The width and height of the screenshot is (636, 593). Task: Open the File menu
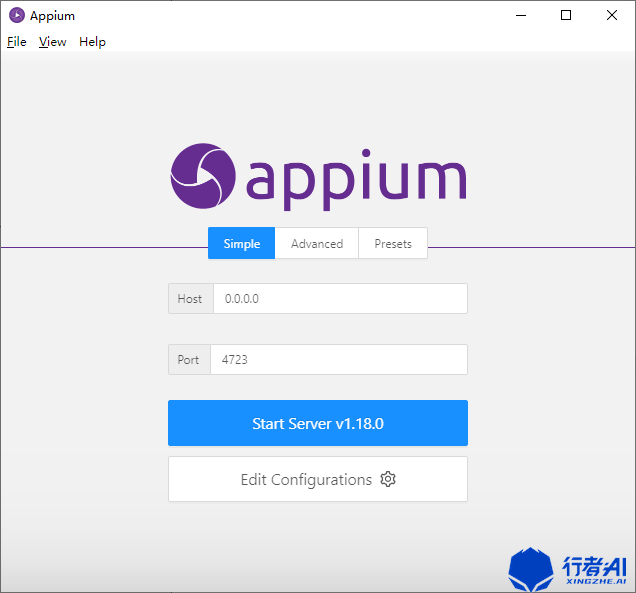(17, 42)
